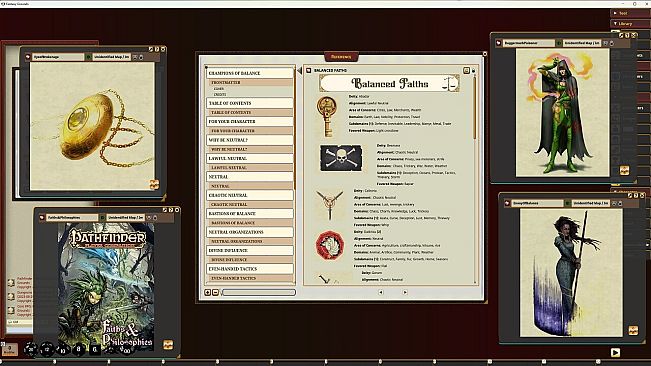Collapse the Library sidebar section

click(630, 24)
